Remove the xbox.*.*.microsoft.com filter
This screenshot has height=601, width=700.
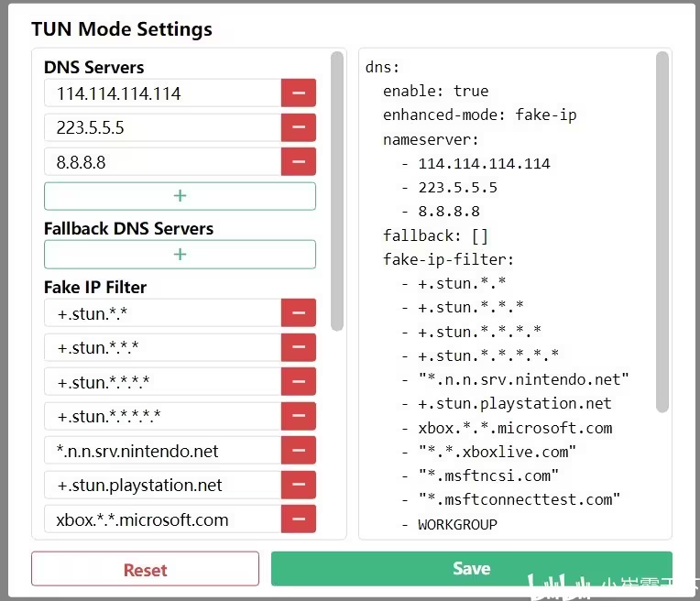pos(299,519)
